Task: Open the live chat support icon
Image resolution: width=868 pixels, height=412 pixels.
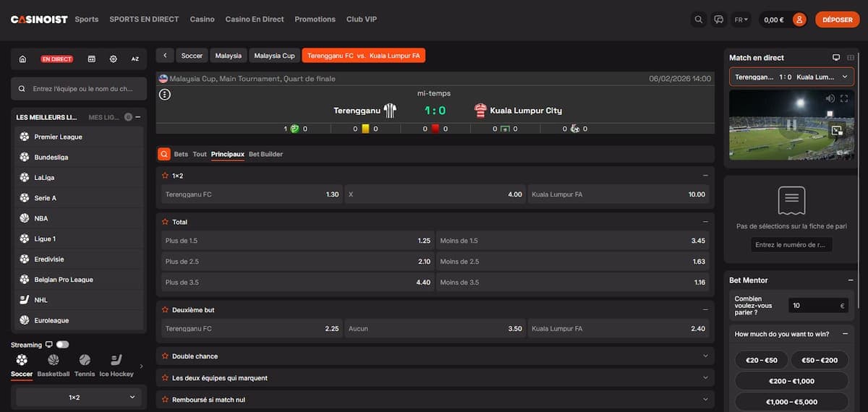Action: [718, 20]
